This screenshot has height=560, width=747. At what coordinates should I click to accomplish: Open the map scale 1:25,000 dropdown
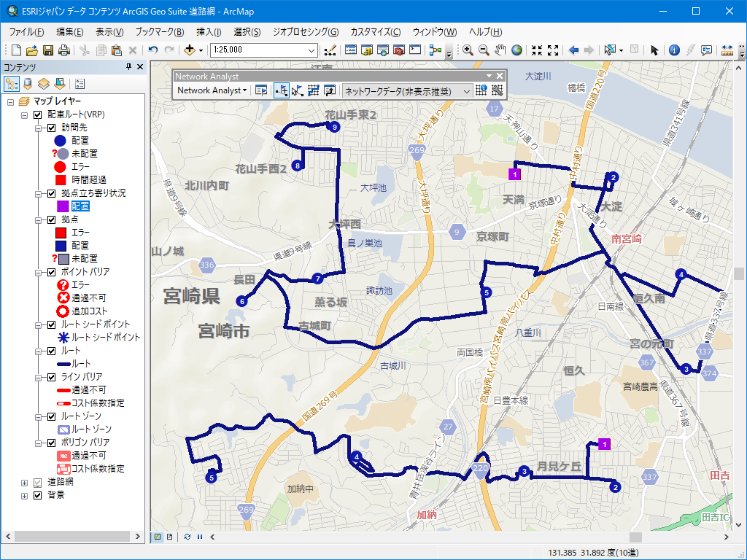(311, 50)
